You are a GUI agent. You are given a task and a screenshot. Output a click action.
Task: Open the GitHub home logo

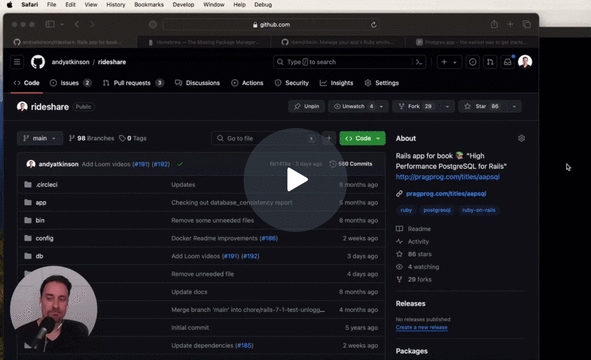click(38, 62)
